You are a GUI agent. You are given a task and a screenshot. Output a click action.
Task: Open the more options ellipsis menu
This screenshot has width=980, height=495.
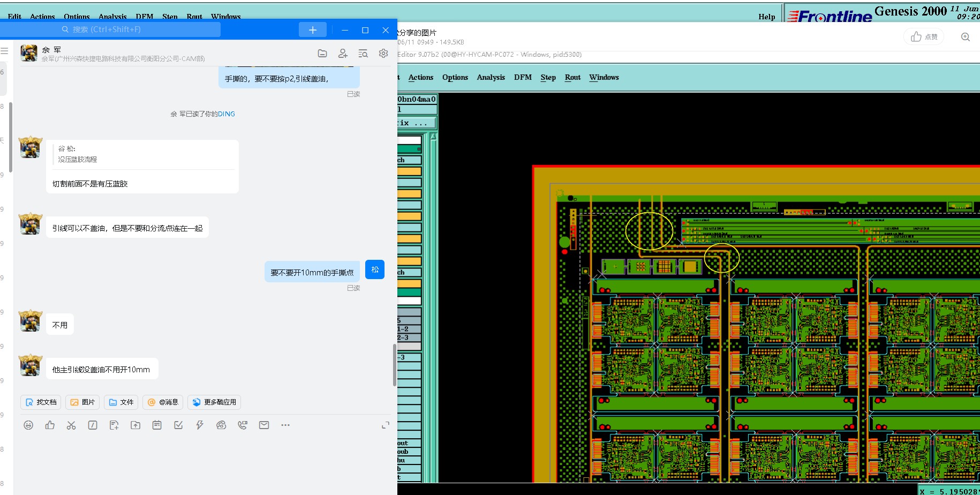tap(285, 425)
